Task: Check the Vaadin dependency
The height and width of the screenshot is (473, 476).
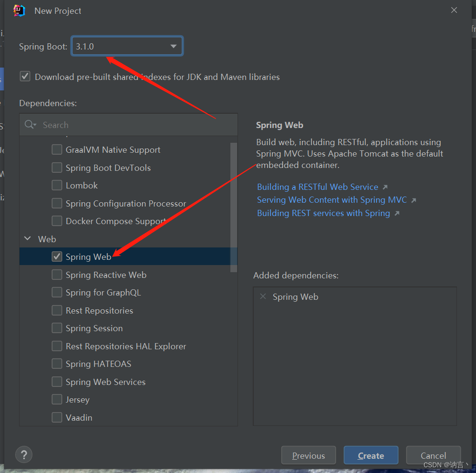Action: 57,417
